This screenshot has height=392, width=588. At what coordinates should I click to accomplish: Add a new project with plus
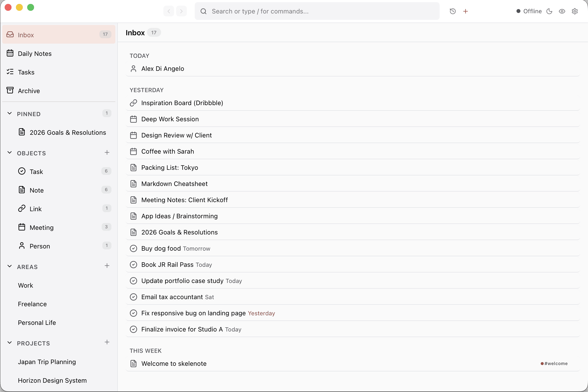tap(107, 342)
